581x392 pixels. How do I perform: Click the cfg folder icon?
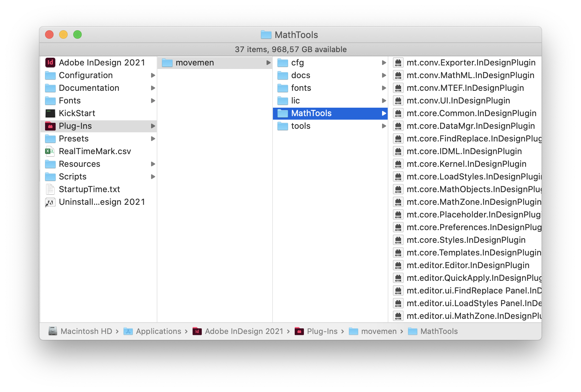pyautogui.click(x=283, y=63)
